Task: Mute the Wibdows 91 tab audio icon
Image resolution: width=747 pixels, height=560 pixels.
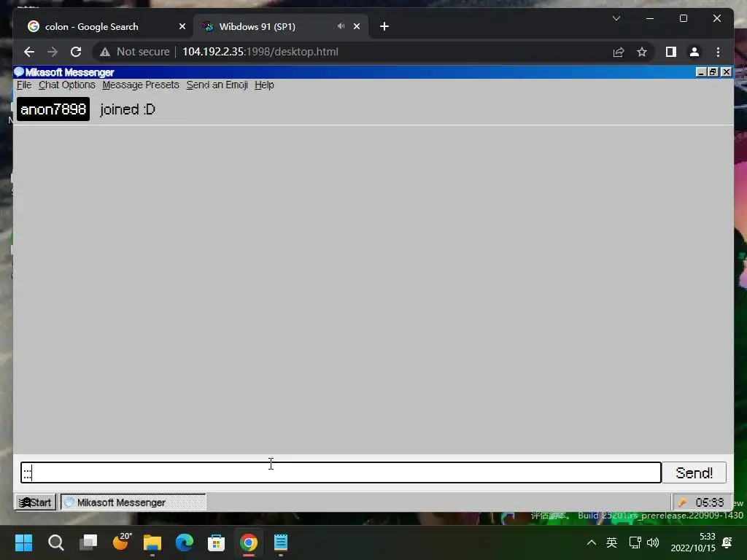Action: pos(341,26)
